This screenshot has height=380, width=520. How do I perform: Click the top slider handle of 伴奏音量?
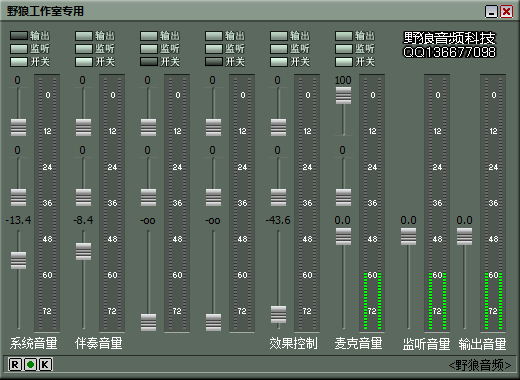point(83,127)
